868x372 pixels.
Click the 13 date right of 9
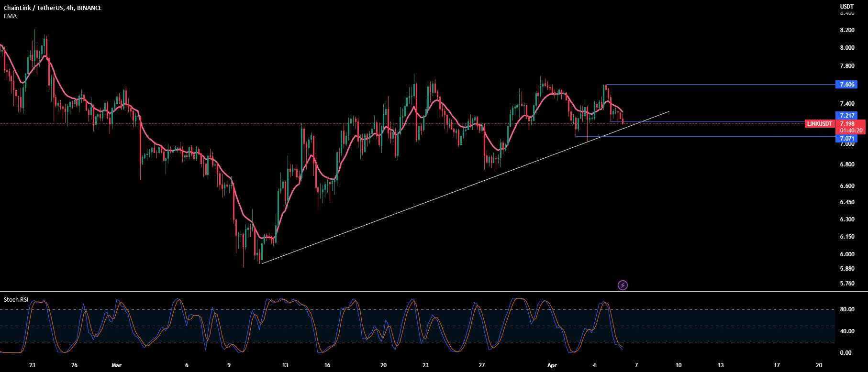(x=285, y=365)
